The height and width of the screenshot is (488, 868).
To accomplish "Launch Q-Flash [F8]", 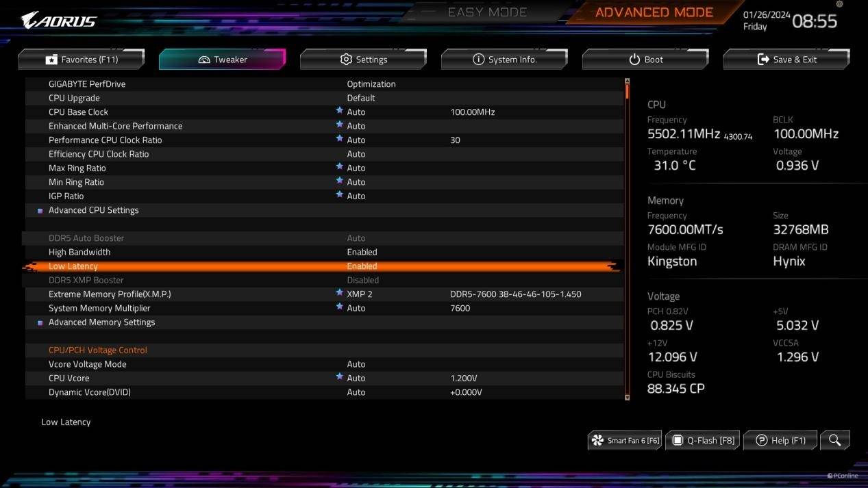I will pos(702,440).
